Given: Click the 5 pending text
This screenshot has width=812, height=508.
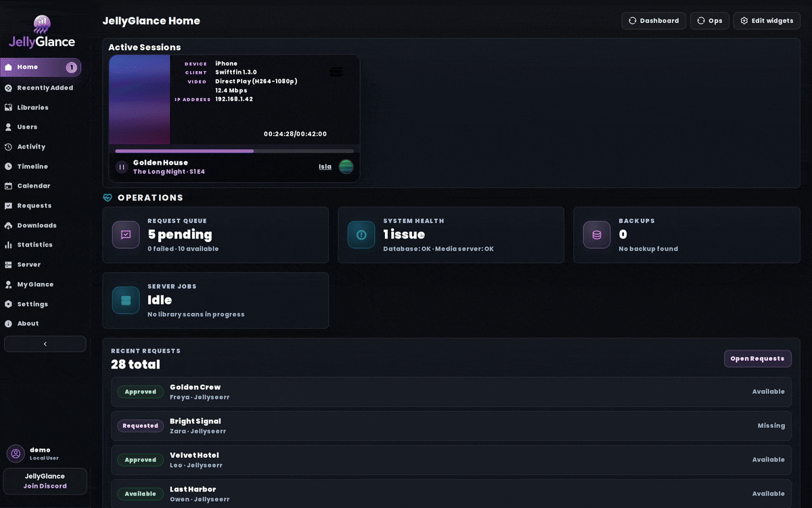Looking at the screenshot, I should click(180, 234).
